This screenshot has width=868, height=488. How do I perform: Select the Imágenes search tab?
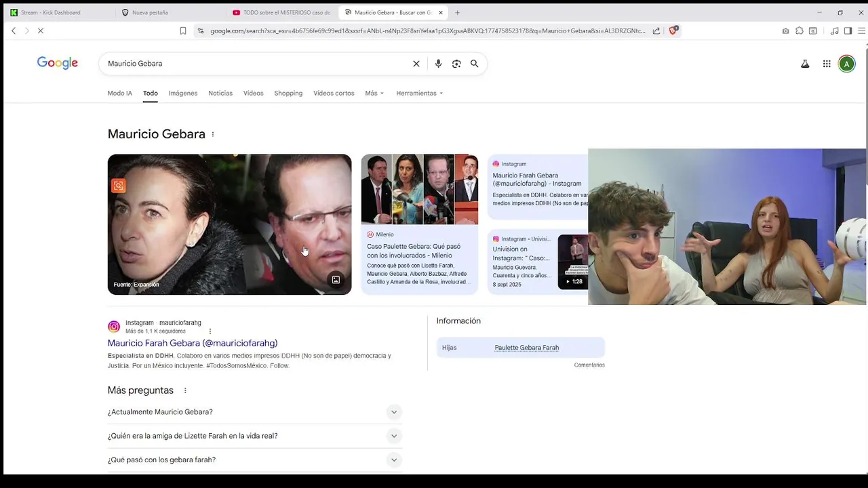point(183,93)
